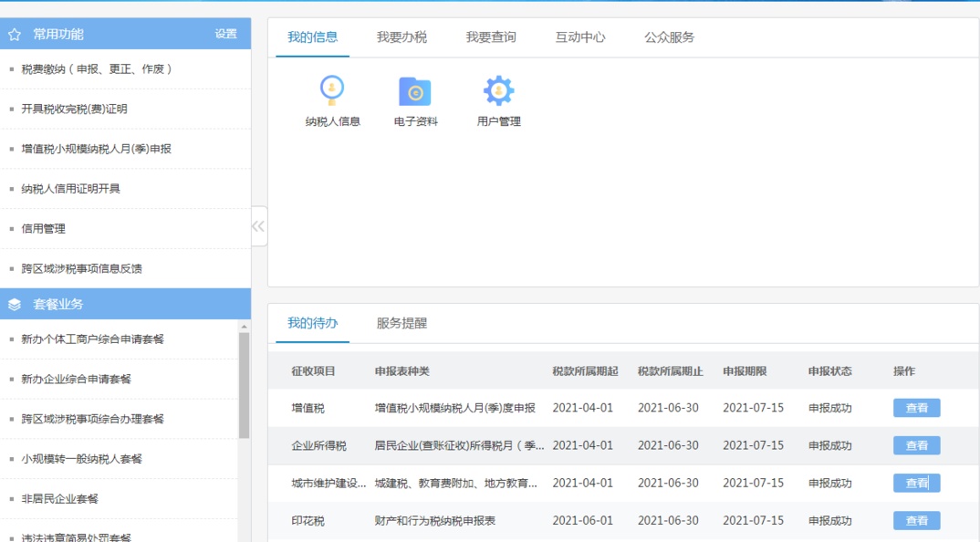Click the star icon beside 常用功能
980x542 pixels.
[15, 35]
